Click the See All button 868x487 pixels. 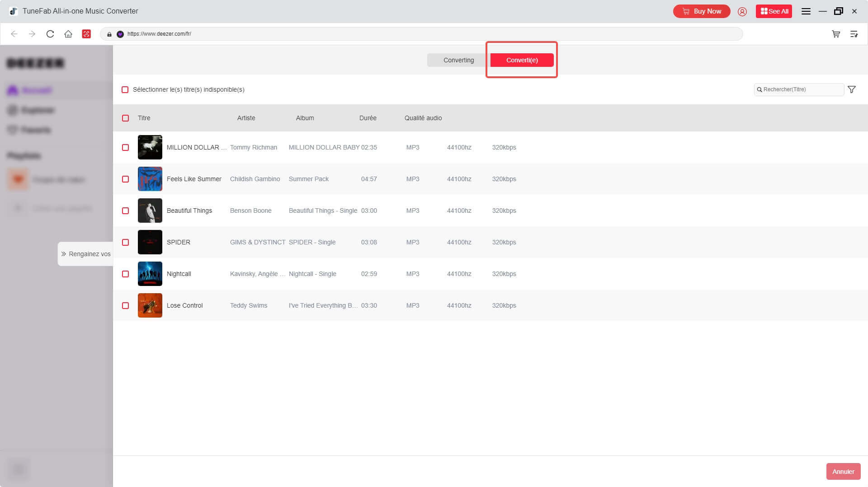pos(774,11)
